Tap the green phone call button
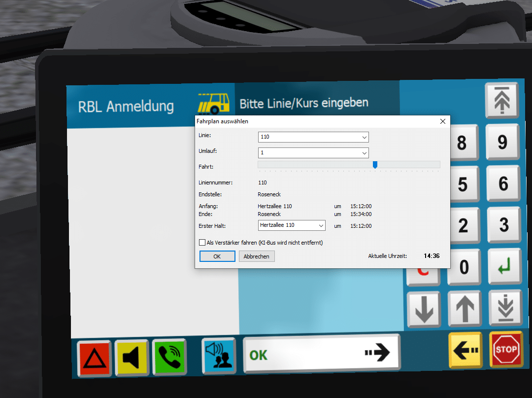Image resolution: width=532 pixels, height=398 pixels. tap(168, 355)
